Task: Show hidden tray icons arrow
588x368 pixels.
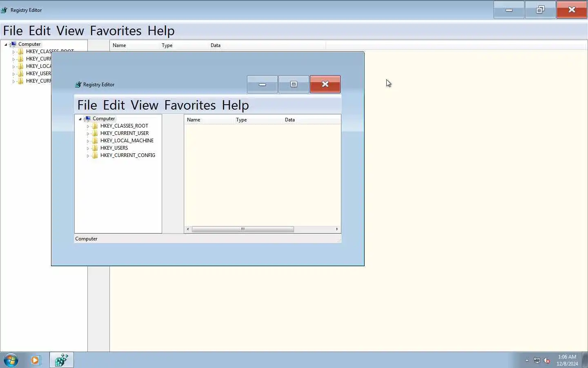Action: [x=527, y=361]
